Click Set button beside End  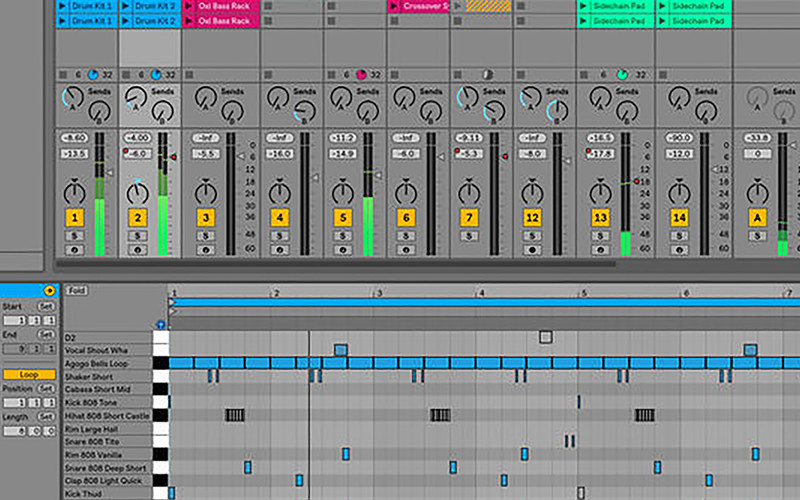[x=46, y=335]
